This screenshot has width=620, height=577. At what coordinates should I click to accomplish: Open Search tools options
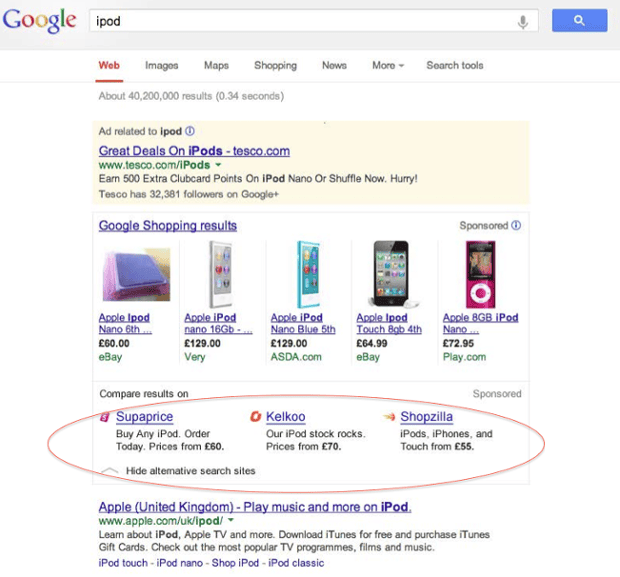point(454,66)
